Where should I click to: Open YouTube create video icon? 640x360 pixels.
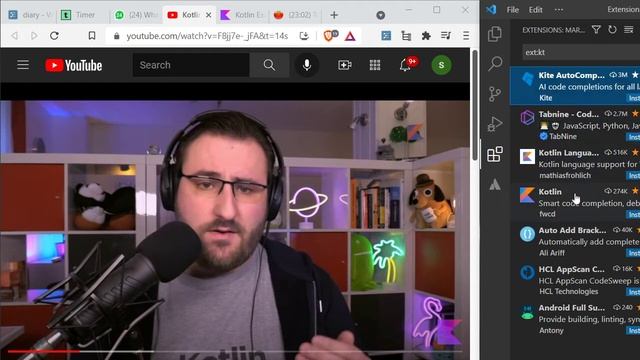click(344, 65)
